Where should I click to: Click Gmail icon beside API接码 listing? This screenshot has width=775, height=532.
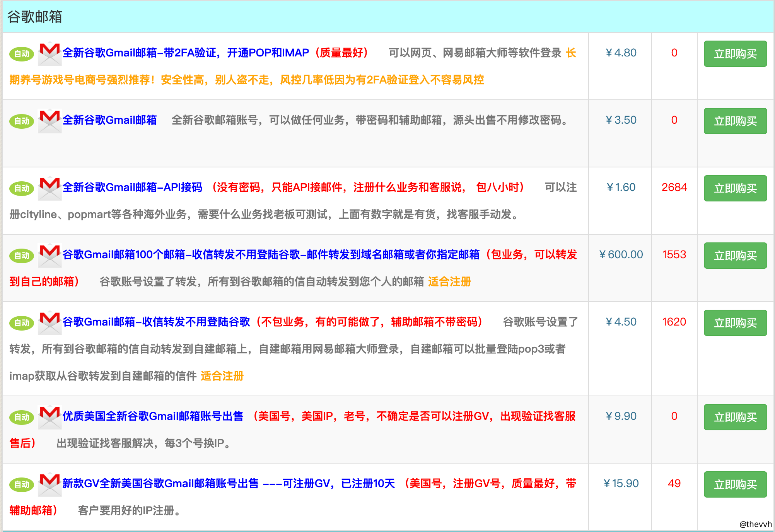click(x=50, y=188)
